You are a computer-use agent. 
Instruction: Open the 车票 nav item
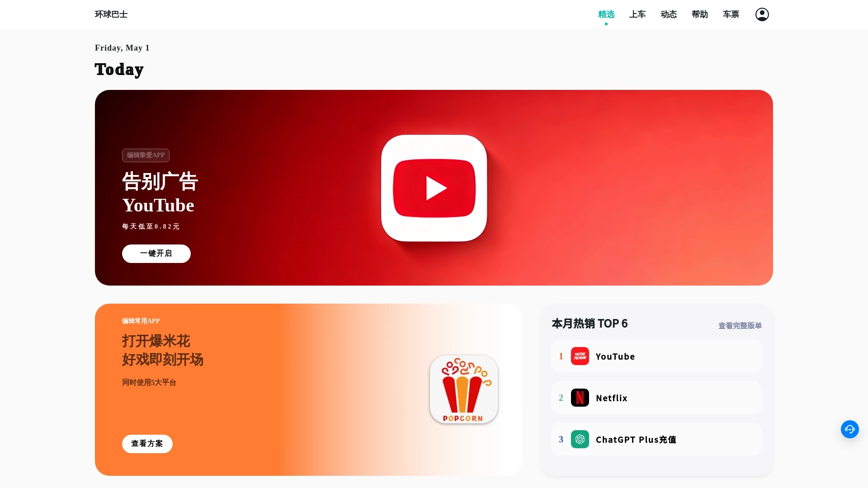pyautogui.click(x=731, y=14)
